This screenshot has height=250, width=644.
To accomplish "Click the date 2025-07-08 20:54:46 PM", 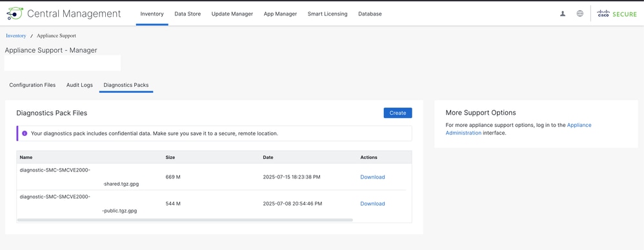I will [x=292, y=204].
